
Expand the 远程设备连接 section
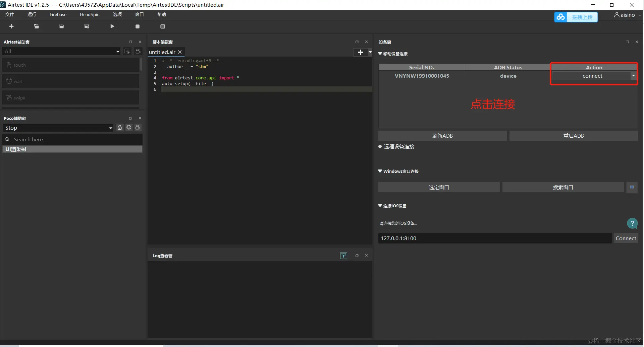pos(380,146)
